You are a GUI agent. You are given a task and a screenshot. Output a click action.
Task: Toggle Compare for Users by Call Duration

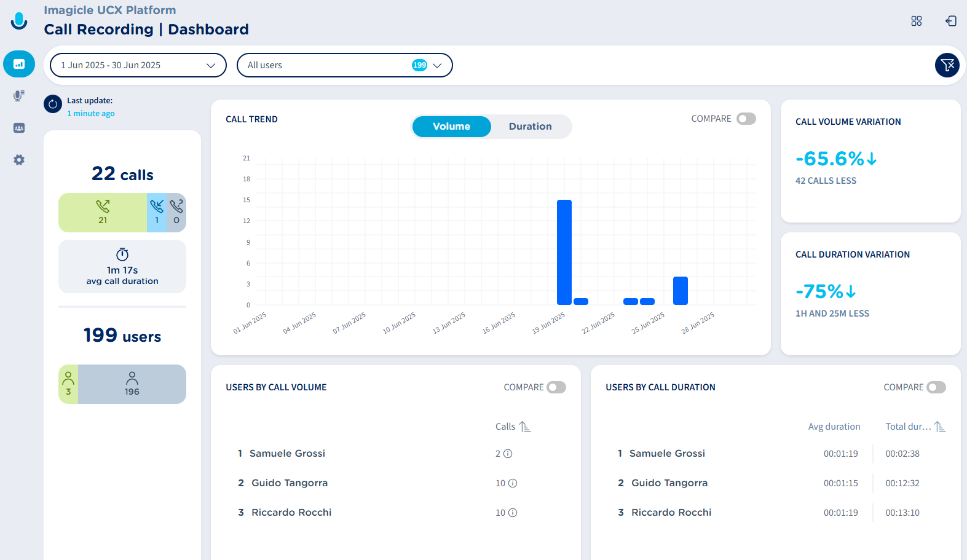[936, 387]
